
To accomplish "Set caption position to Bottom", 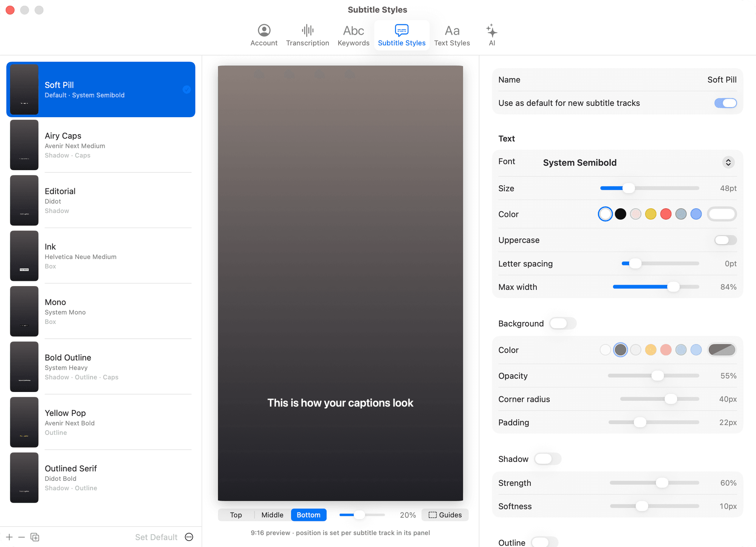I will coord(308,515).
